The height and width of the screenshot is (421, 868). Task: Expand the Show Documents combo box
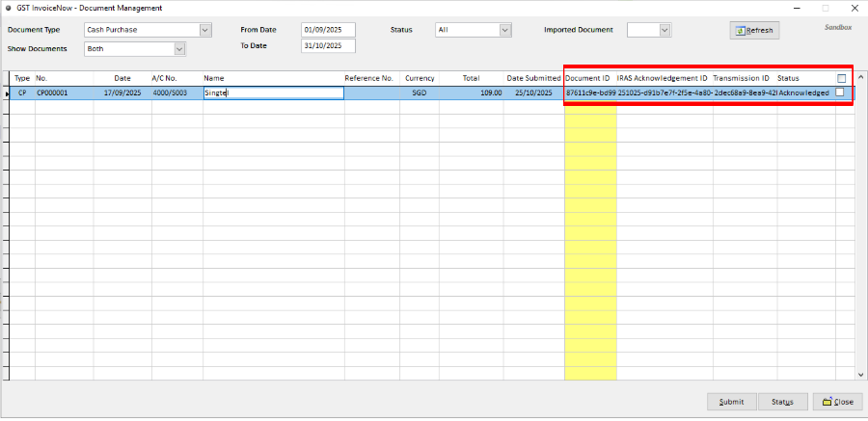point(179,49)
